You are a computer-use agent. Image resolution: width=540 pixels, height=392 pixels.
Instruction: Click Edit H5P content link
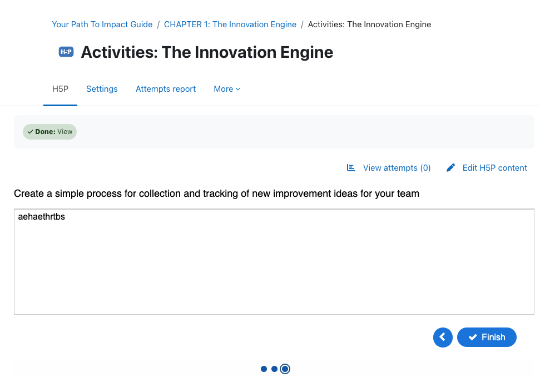click(x=487, y=168)
